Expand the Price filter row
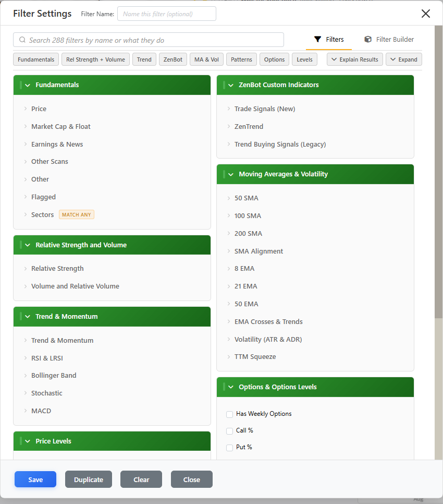Screen dimensions: 443x504 pos(112,109)
